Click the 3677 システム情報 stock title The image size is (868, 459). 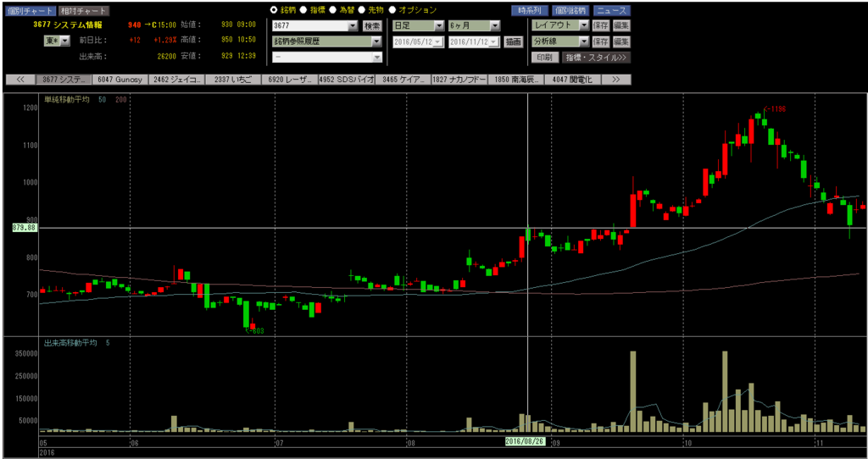[x=70, y=25]
